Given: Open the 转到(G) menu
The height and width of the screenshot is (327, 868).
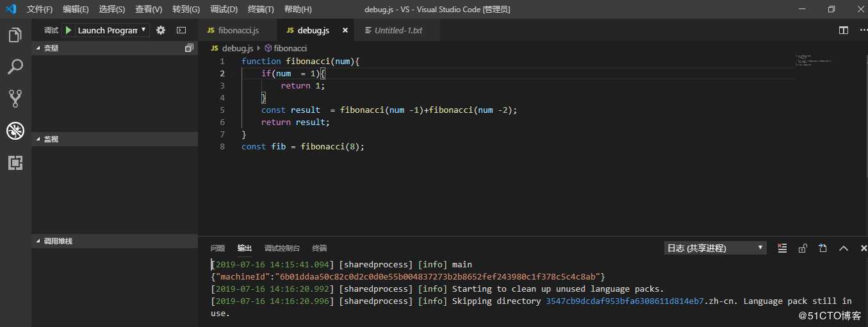Looking at the screenshot, I should click(x=186, y=10).
